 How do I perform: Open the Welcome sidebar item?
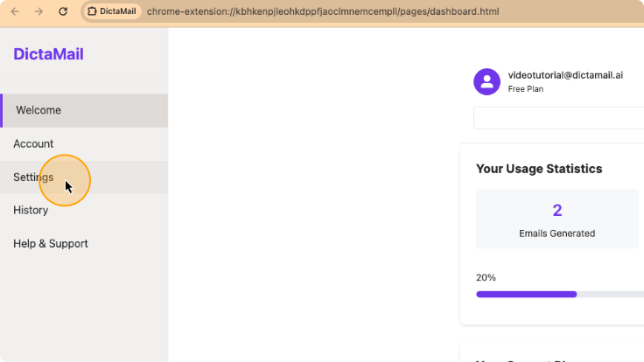coord(84,110)
